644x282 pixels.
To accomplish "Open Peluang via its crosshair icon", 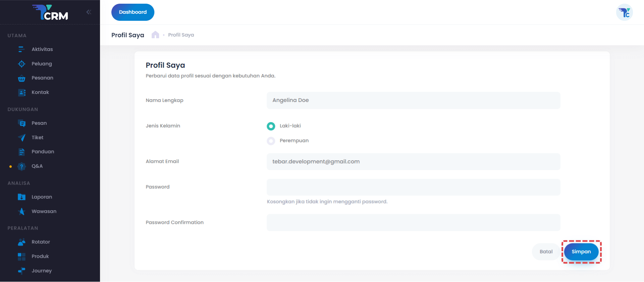I will (x=21, y=64).
